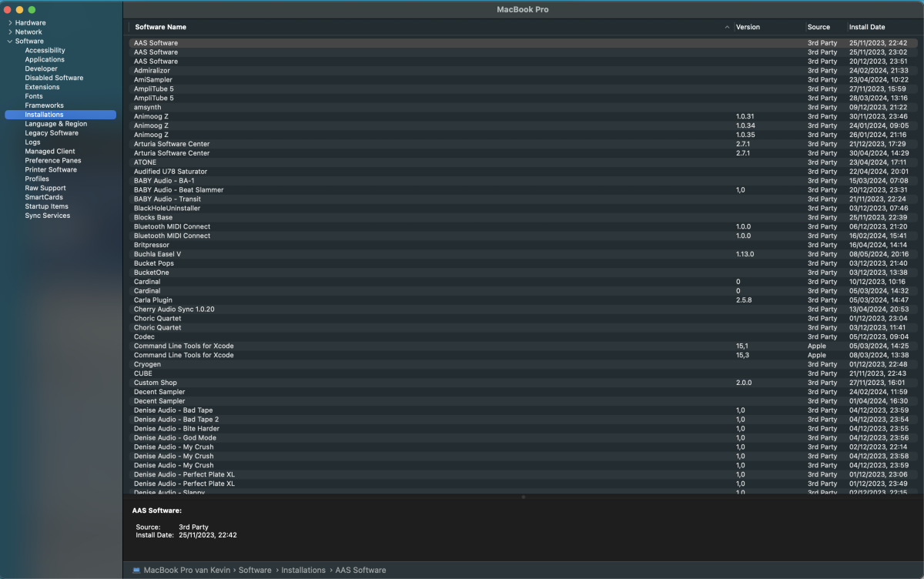Click the sort arrow in Software Name header

(x=727, y=27)
